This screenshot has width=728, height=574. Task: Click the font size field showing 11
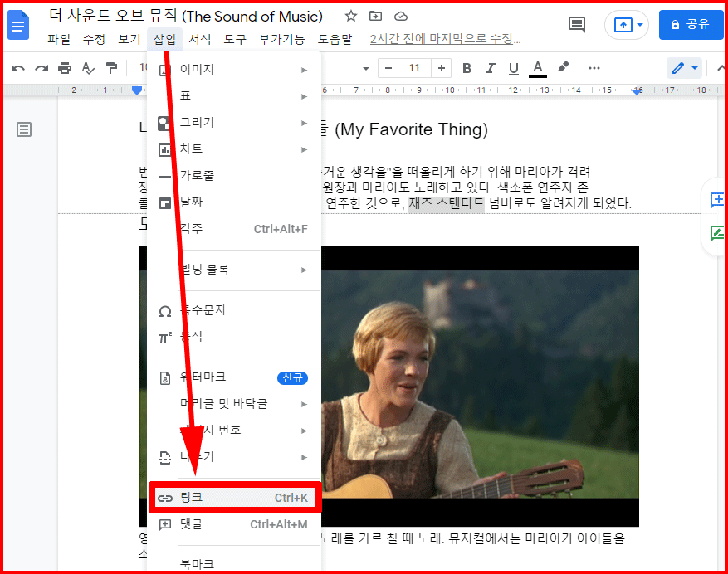[414, 68]
